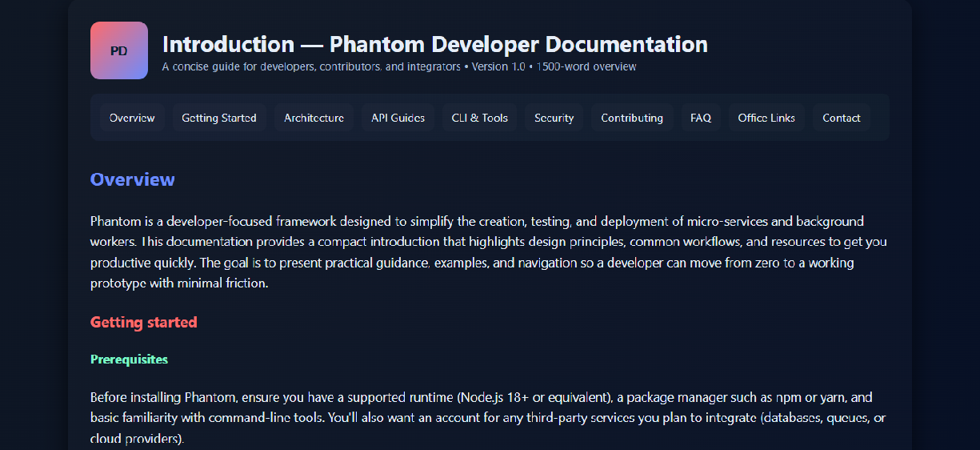Click the paragraph starting 'Before installing Phantom'

[489, 418]
